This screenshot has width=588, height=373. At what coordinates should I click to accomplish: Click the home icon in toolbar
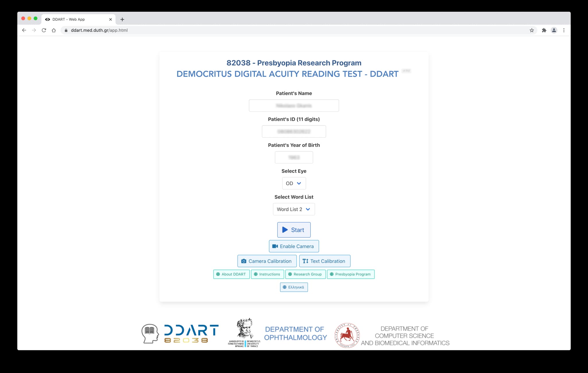tap(54, 30)
